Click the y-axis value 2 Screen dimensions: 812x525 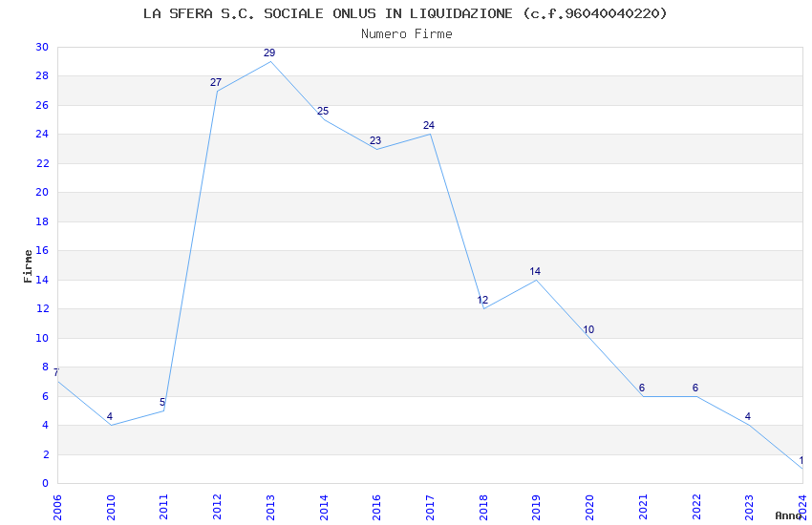[45, 454]
